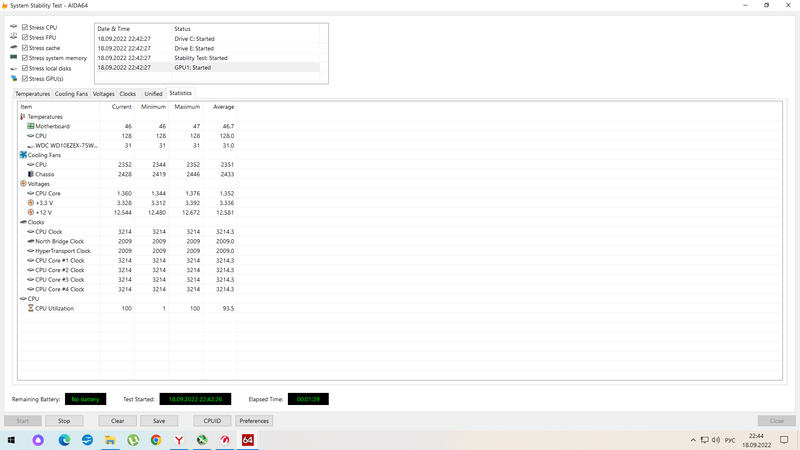This screenshot has width=800, height=450.
Task: Select the 'GPU1: Started' log entry
Action: 207,67
